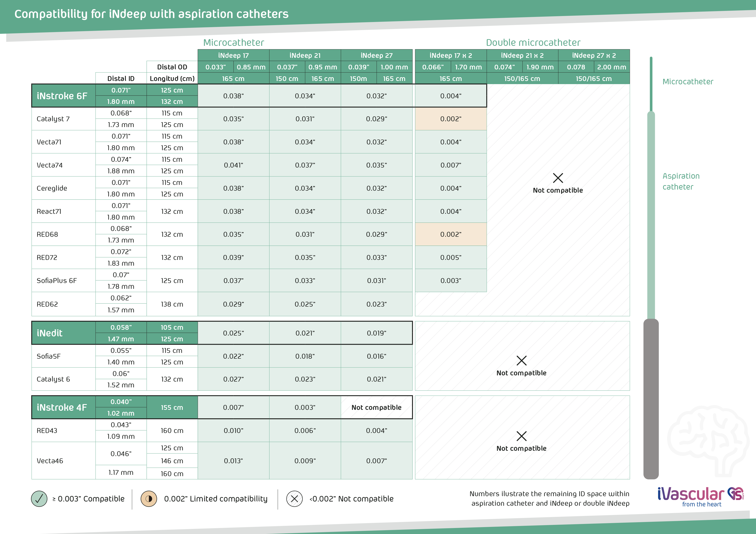Click the 'Distal ID' header cell
This screenshot has height=534, width=756.
121,78
